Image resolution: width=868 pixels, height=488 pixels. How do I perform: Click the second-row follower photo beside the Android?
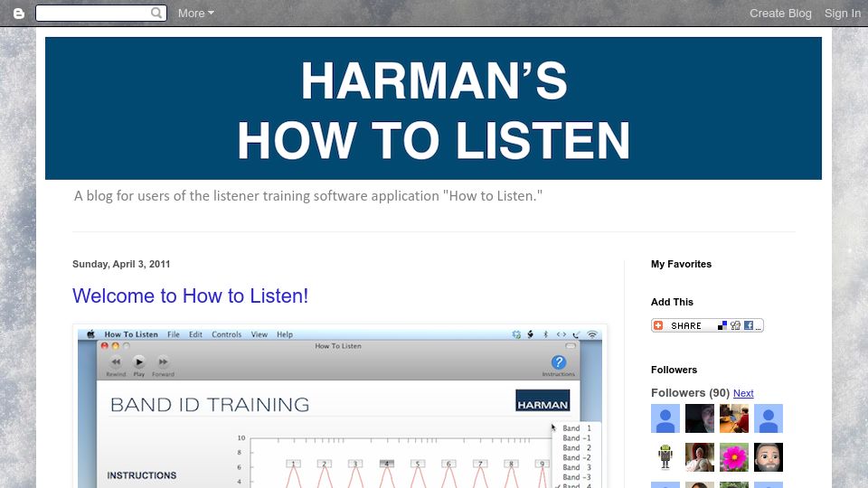click(700, 457)
